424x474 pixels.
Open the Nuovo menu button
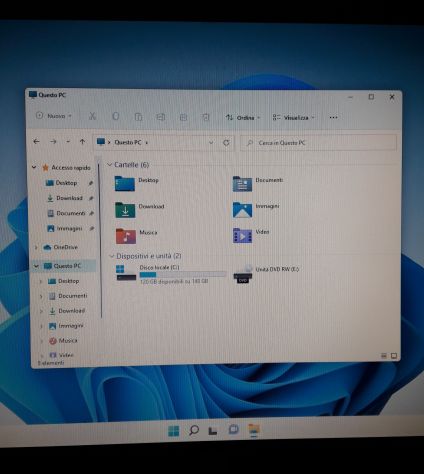point(53,116)
